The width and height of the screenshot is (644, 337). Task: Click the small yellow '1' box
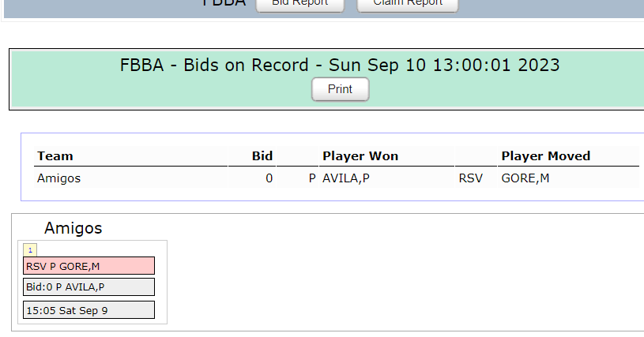(x=30, y=249)
